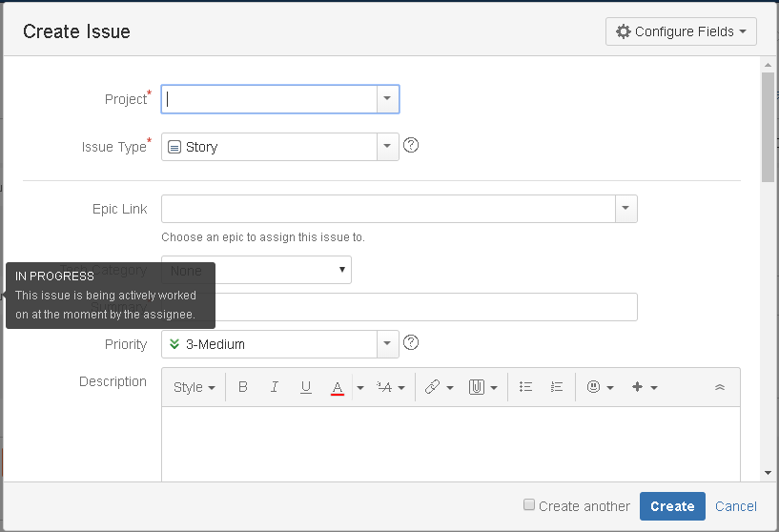
Task: Click the Summary text field
Action: click(x=400, y=307)
